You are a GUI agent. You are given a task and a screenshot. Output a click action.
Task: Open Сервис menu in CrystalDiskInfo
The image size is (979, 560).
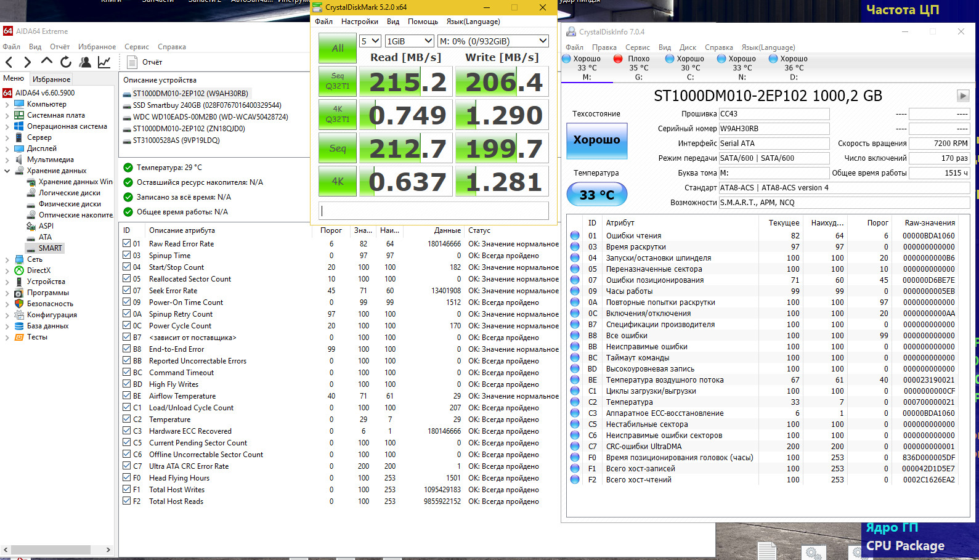point(637,47)
